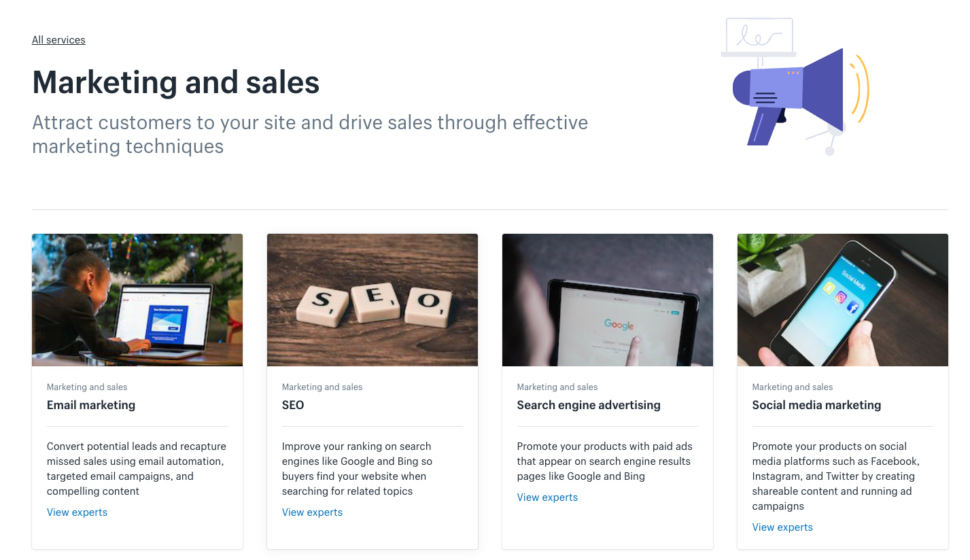The height and width of the screenshot is (560, 970).
Task: View experts for SEO
Action: [x=312, y=512]
